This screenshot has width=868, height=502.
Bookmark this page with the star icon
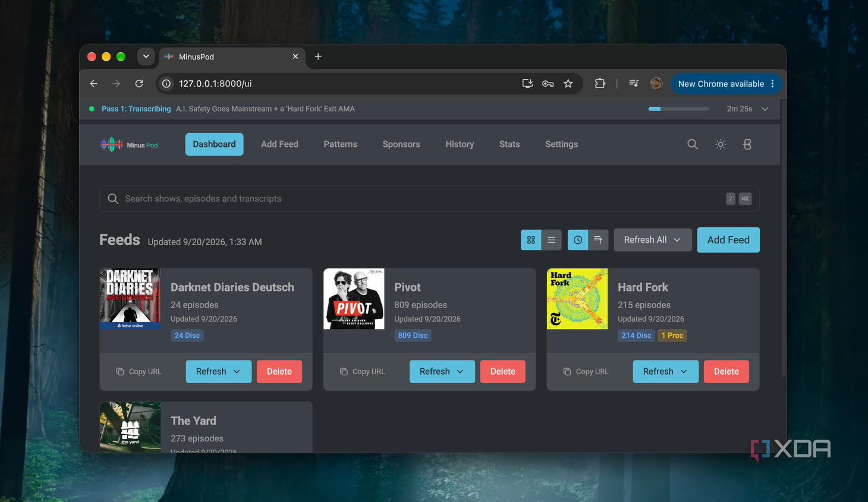(568, 84)
